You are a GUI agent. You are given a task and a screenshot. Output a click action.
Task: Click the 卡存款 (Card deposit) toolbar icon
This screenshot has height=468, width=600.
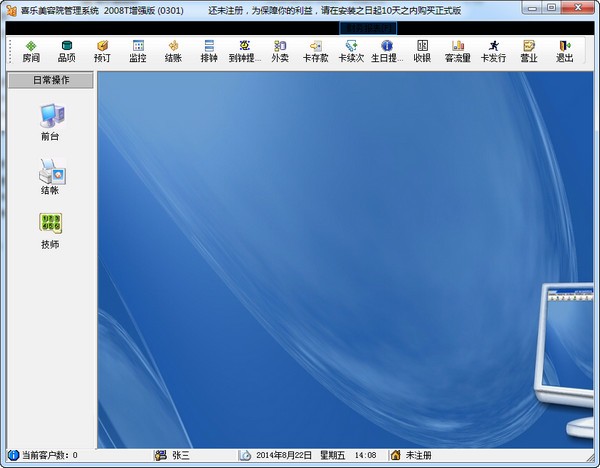point(315,51)
